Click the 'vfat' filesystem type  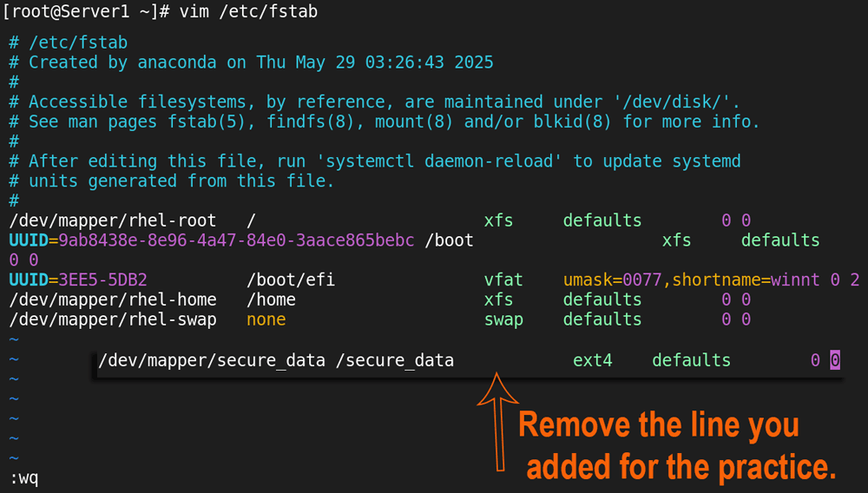(x=503, y=280)
